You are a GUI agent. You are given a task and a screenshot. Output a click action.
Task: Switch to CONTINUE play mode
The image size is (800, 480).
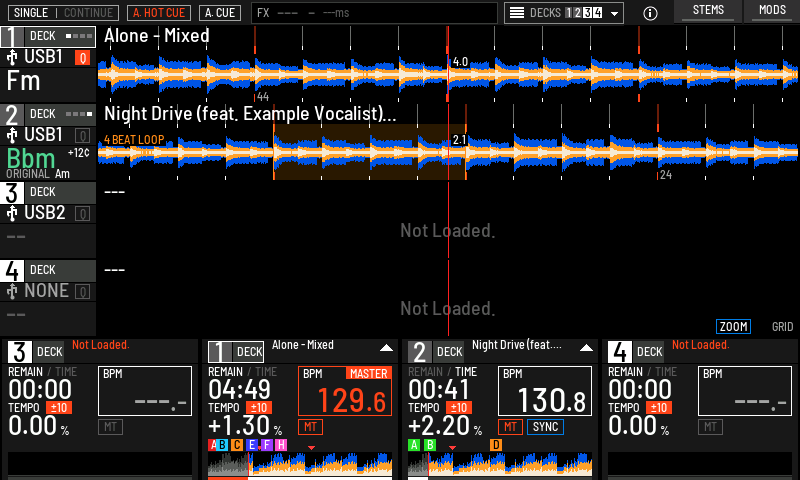click(x=88, y=13)
